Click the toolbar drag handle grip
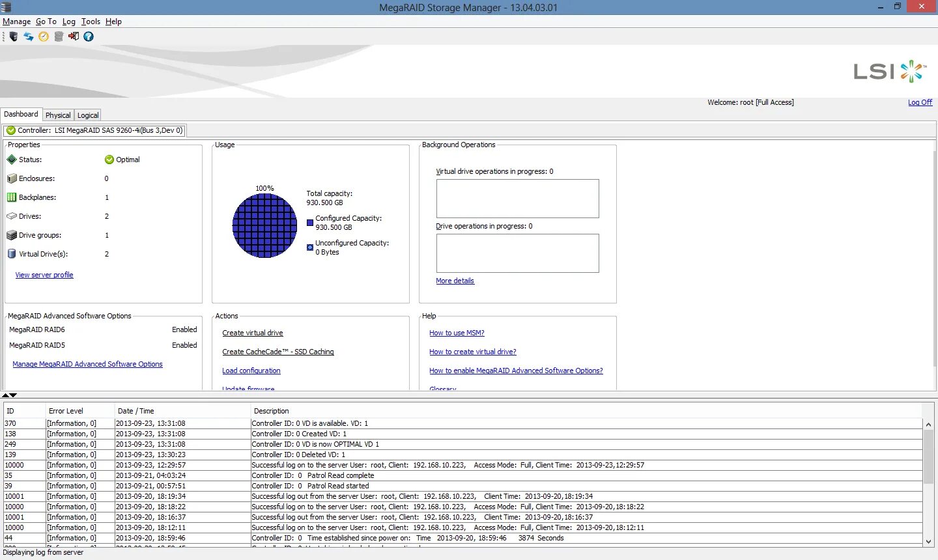938x560 pixels. click(3, 36)
